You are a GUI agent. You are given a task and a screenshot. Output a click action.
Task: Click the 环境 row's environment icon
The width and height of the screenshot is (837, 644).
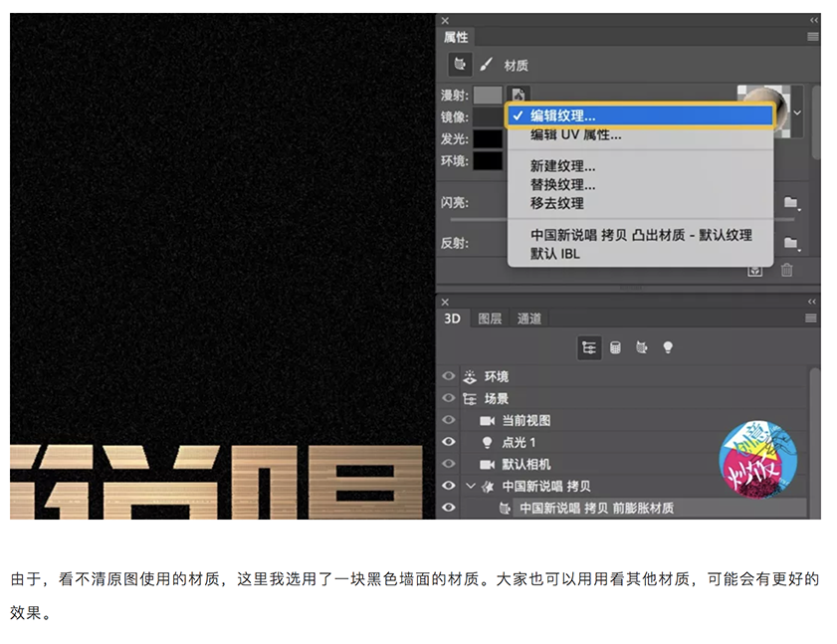click(x=470, y=376)
